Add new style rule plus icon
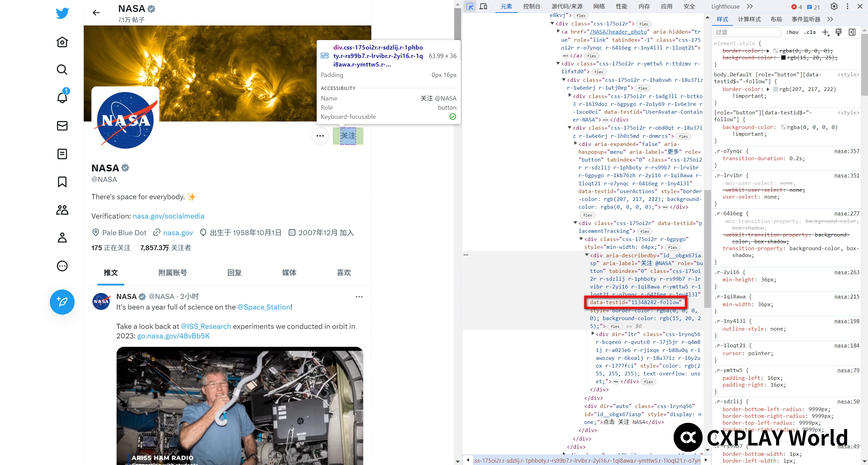 point(826,32)
